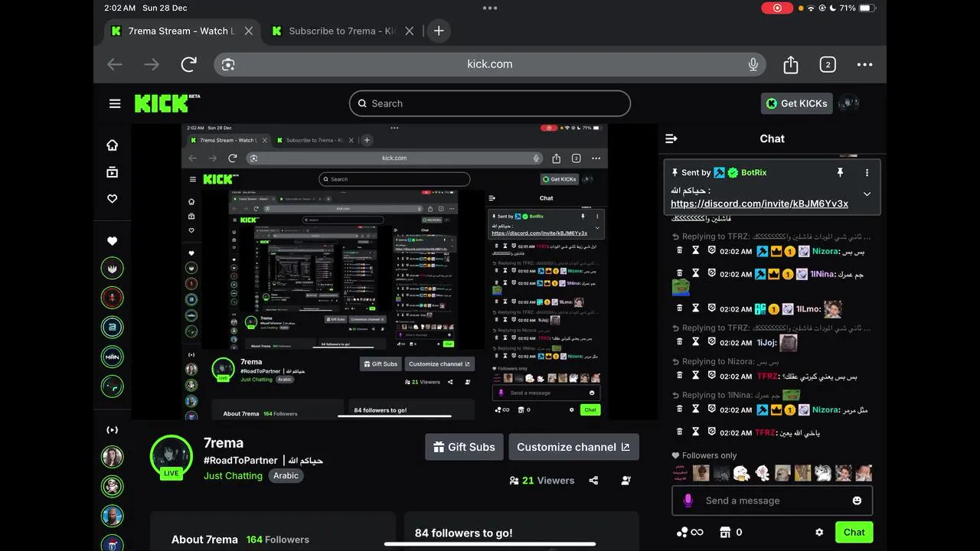Open a new browser tab with plus button
Viewport: 980px width, 551px height.
click(439, 31)
